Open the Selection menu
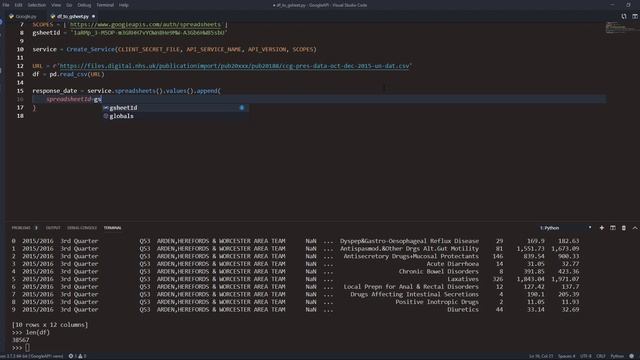The height and width of the screenshot is (360, 640). point(37,5)
